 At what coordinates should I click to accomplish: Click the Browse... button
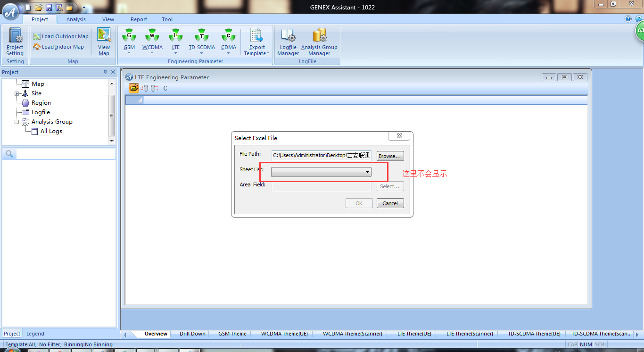click(390, 156)
